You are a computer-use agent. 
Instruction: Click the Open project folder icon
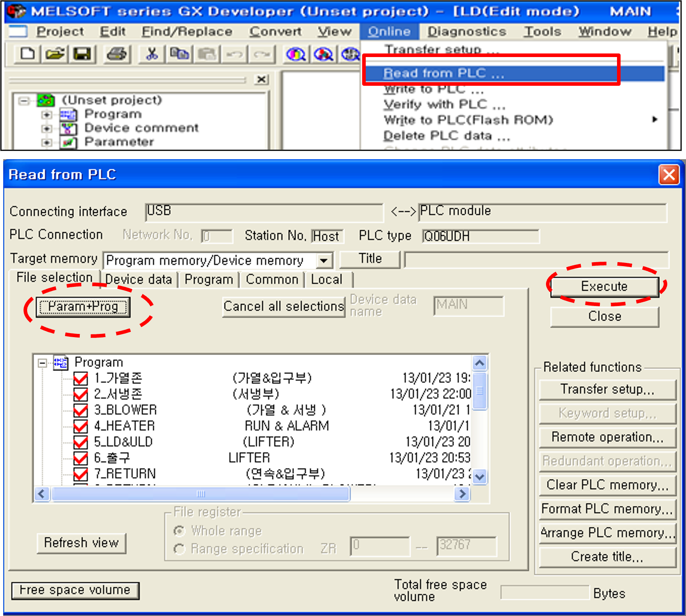(x=55, y=53)
